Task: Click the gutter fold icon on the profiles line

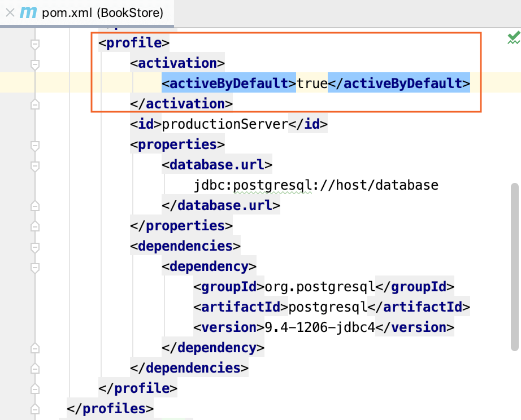Action: (x=35, y=408)
